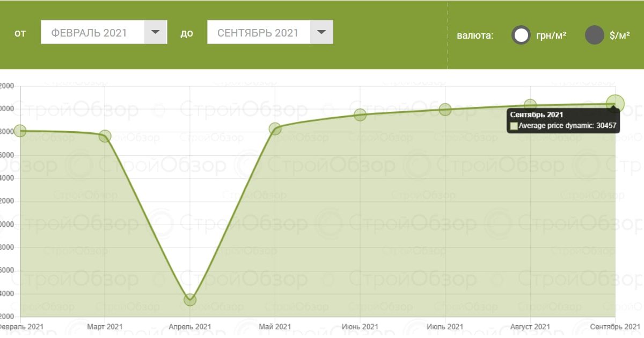Click the Average price dynamic tooltip
Image resolution: width=644 pixels, height=338 pixels.
[563, 121]
